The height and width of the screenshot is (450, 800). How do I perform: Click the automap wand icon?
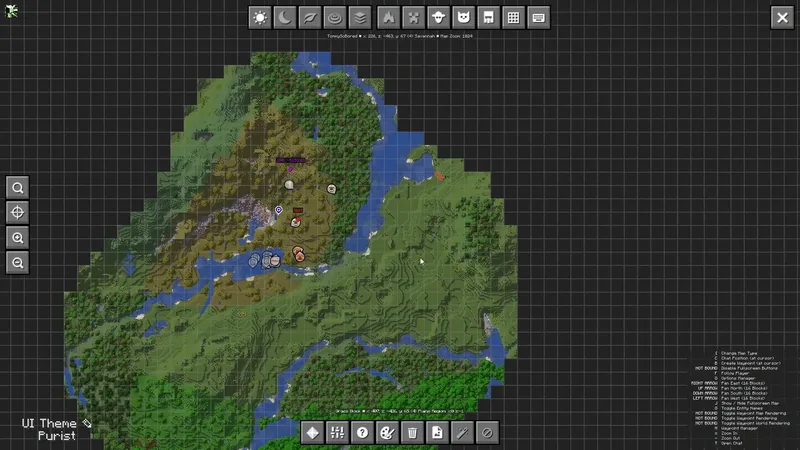tap(462, 433)
